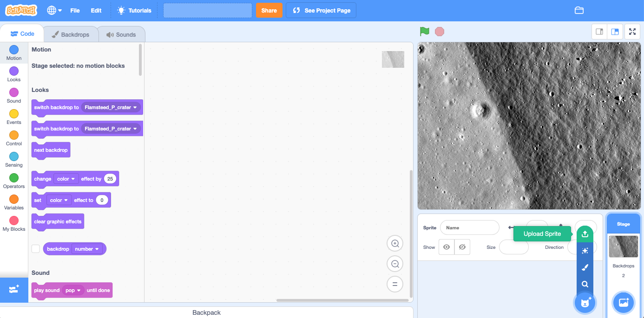The width and height of the screenshot is (644, 318).
Task: Select the Sensing block category
Action: click(x=14, y=160)
